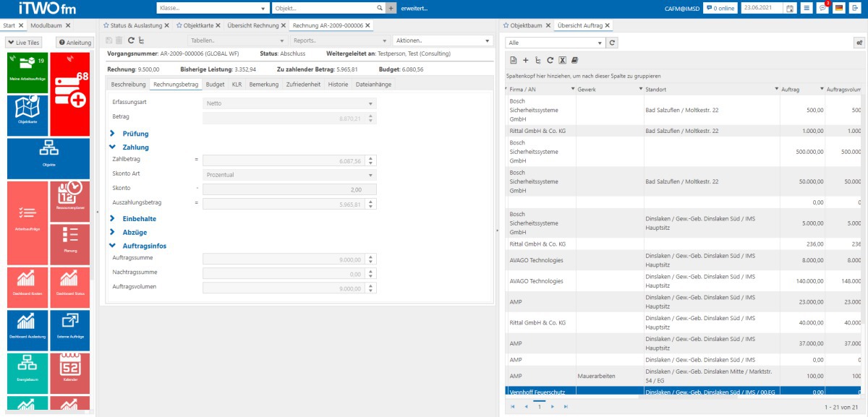Open the Ressourcenplaner tile
The width and height of the screenshot is (868, 417).
(x=69, y=202)
